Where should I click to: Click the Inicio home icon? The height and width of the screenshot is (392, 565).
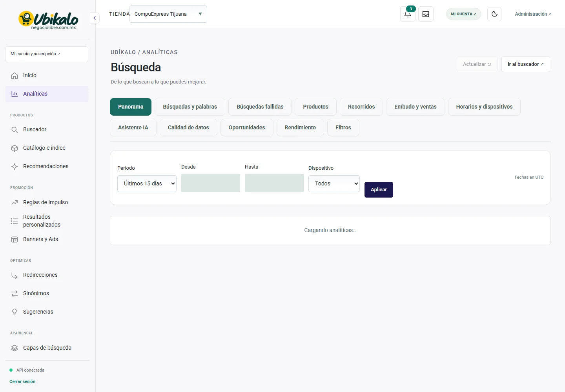click(x=15, y=76)
